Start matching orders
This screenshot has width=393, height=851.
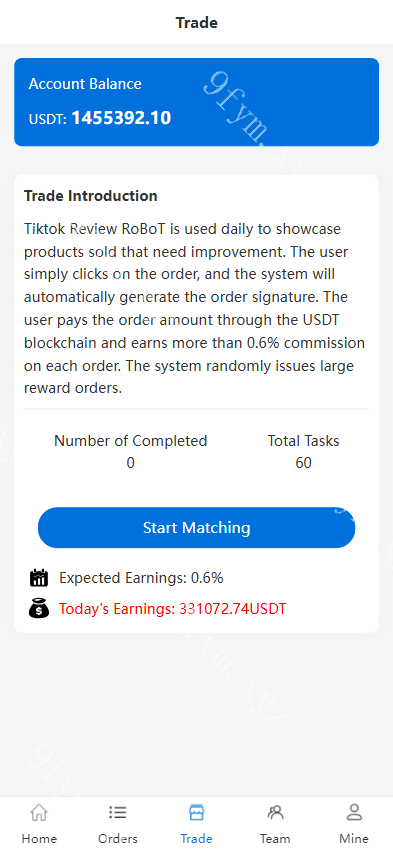point(196,528)
